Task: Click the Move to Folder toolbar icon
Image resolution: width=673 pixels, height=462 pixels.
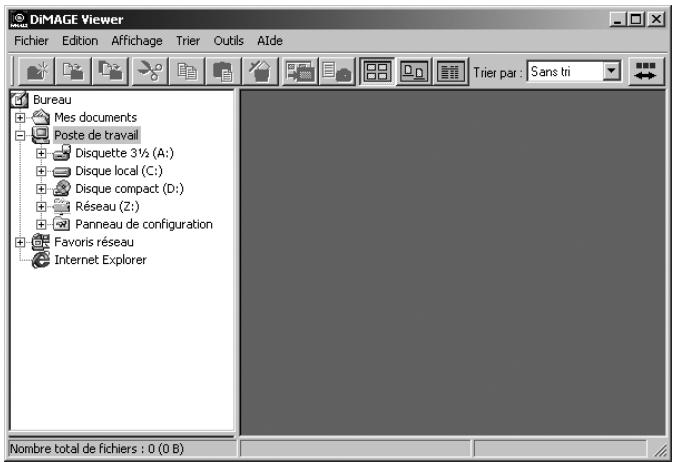Action: pyautogui.click(x=73, y=71)
